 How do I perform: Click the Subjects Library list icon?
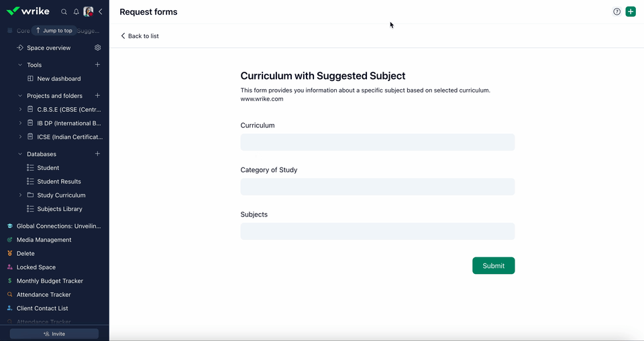pyautogui.click(x=30, y=208)
